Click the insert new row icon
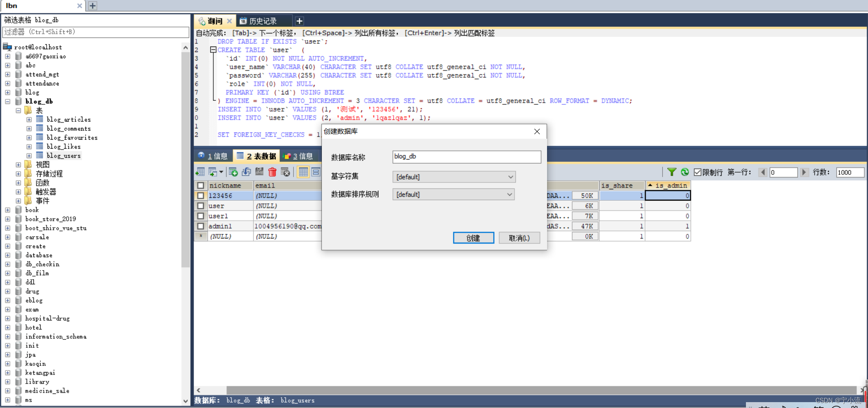The width and height of the screenshot is (868, 408). pos(233,172)
